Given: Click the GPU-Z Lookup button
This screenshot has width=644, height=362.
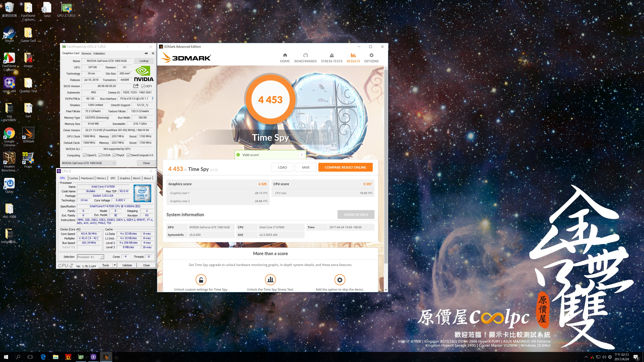Looking at the screenshot, I should (144, 61).
